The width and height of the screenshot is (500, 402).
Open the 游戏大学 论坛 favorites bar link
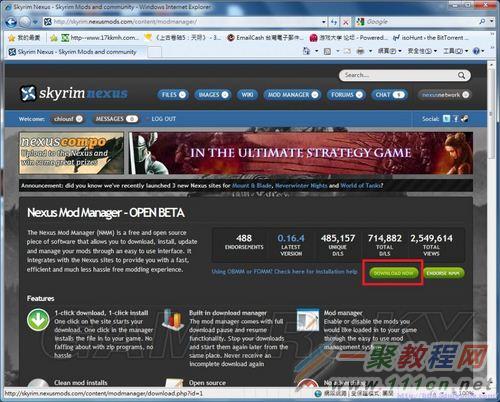[349, 38]
